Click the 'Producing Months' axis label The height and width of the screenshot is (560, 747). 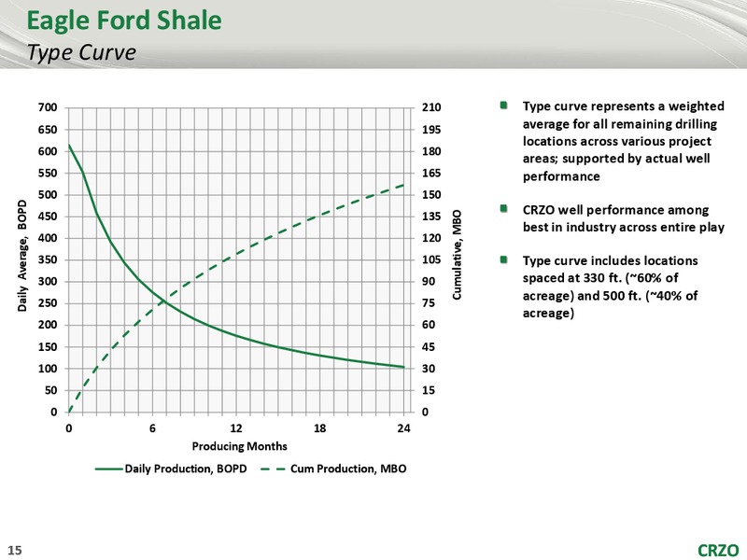click(x=240, y=446)
